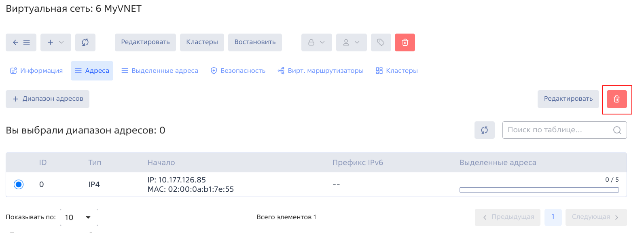Click Редактировать button beside the red trash
Image resolution: width=644 pixels, height=233 pixels.
tap(568, 99)
